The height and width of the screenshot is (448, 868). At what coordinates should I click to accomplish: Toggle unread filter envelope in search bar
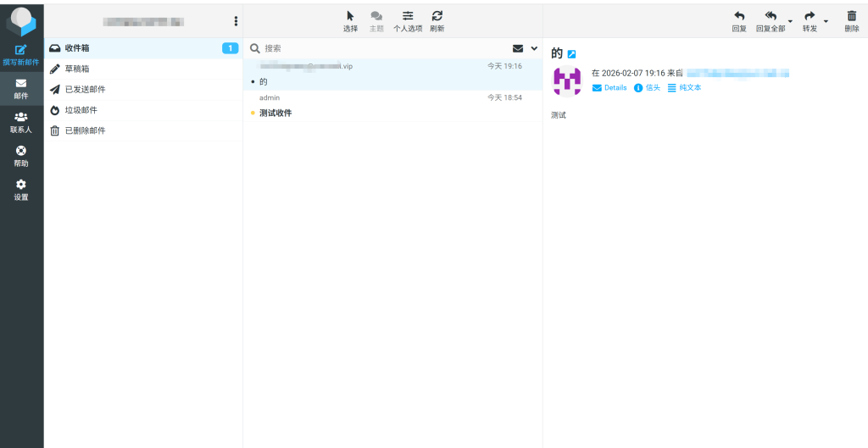click(x=518, y=48)
